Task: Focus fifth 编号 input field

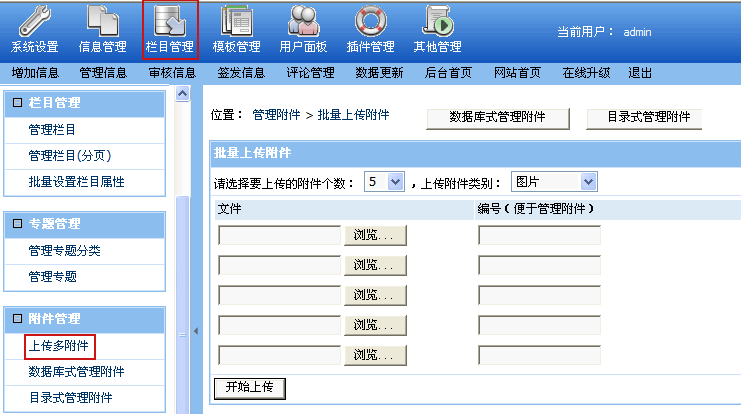Action: coord(539,355)
